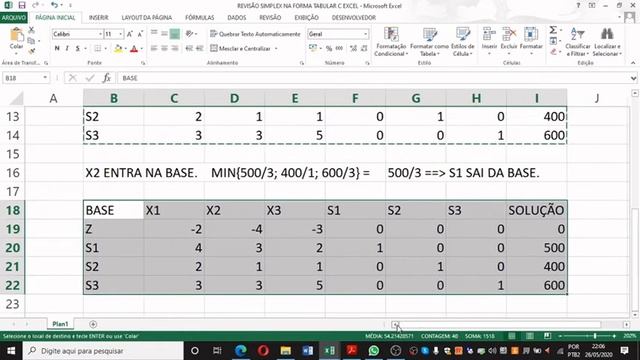
Task: Click the Save icon in the quick access toolbar
Action: [22, 5]
